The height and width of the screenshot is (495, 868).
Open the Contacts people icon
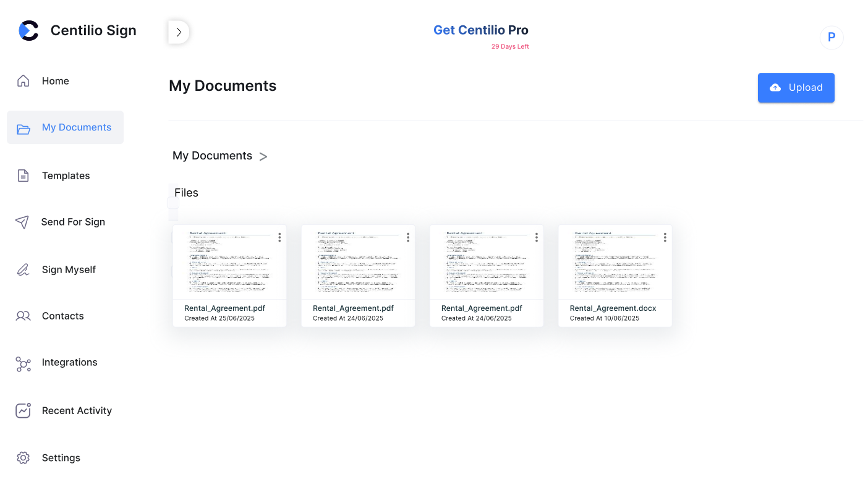(23, 316)
